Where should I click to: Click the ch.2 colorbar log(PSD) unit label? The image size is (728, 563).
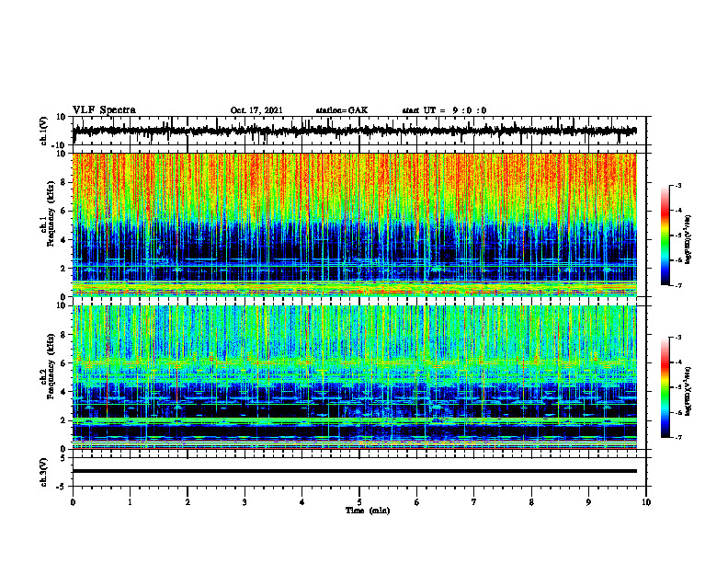(x=688, y=391)
